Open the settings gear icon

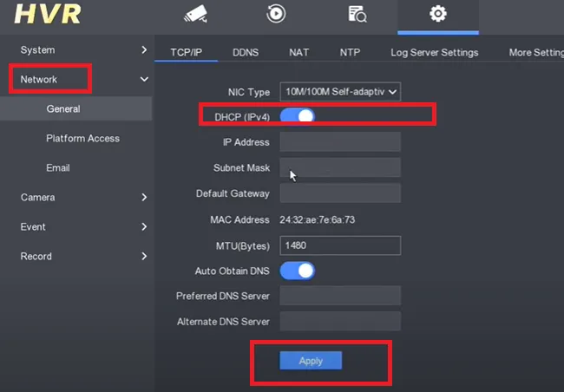click(x=437, y=14)
